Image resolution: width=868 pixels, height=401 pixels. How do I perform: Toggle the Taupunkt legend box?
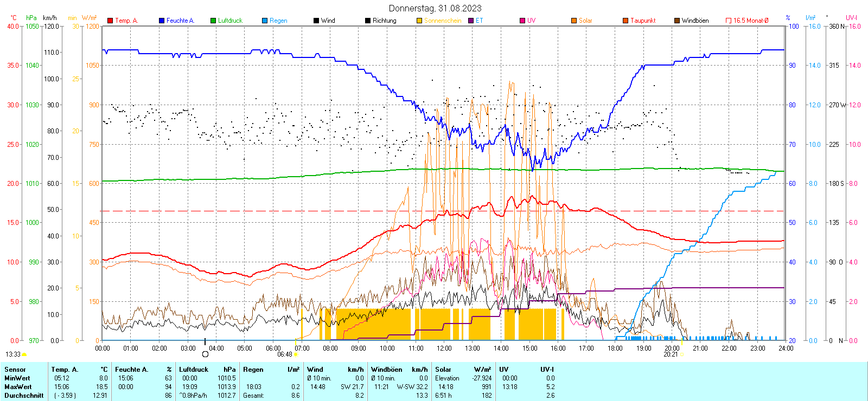pyautogui.click(x=626, y=21)
